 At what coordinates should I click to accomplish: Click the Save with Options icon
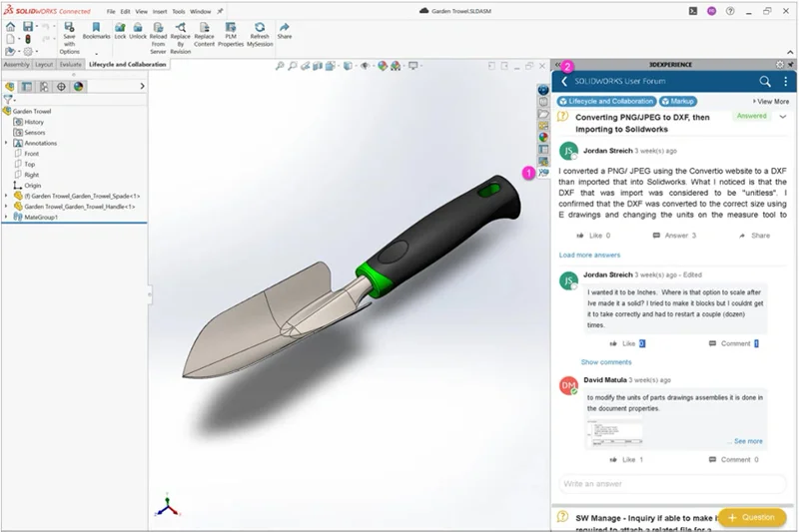(x=70, y=29)
